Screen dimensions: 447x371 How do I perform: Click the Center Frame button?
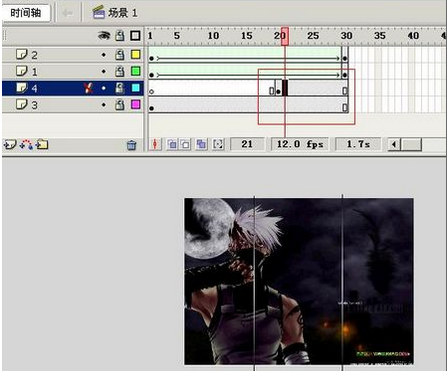[155, 144]
